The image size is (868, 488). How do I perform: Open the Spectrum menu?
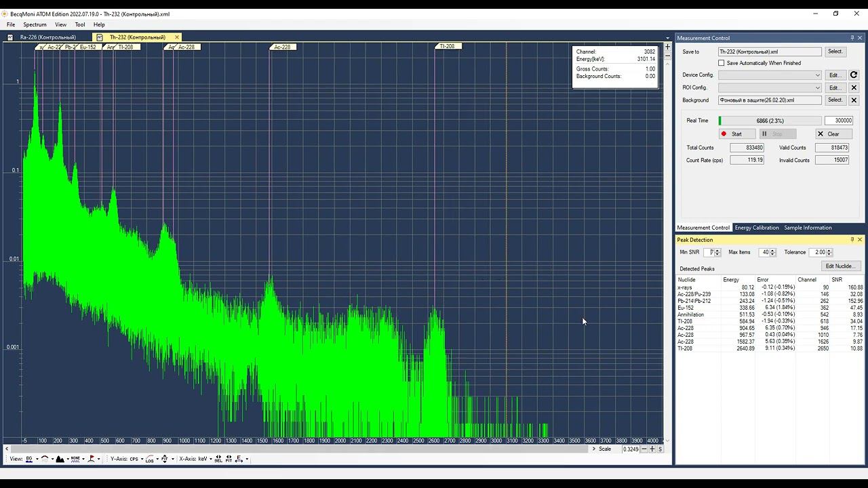(35, 24)
